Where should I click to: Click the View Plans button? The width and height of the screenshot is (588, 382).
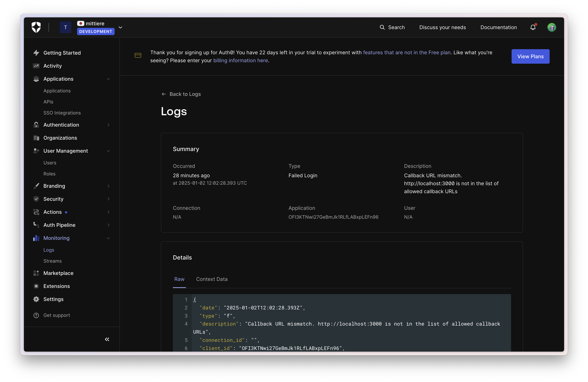click(x=530, y=56)
